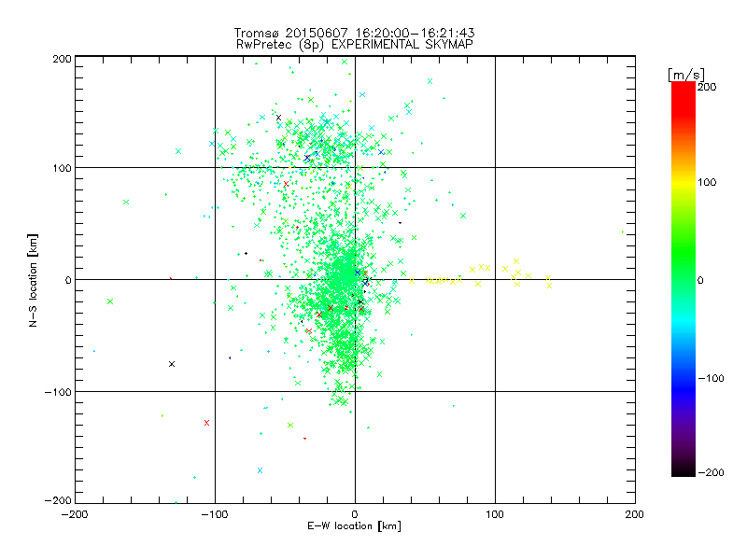This screenshot has height=560, width=747.
Task: Click the black X marker near (-55, 145)
Action: tap(278, 118)
